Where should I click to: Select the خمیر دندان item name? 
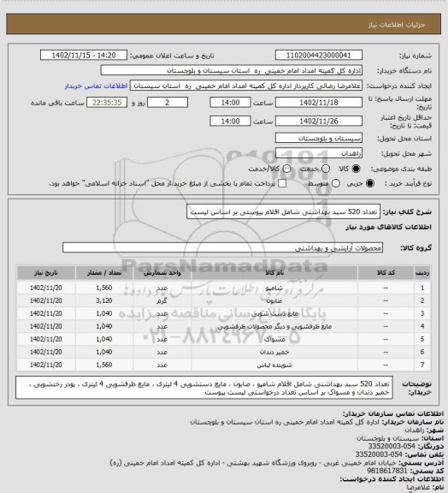(x=274, y=352)
